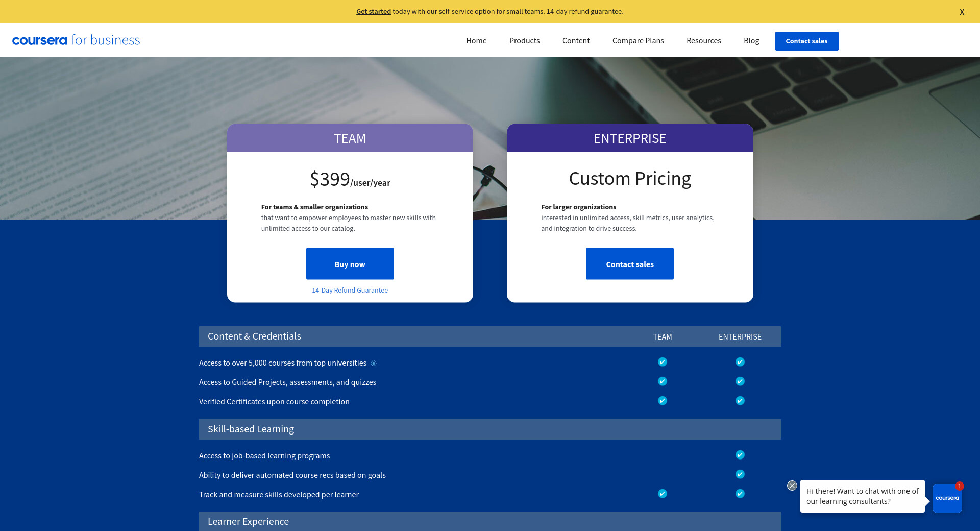
Task: Click Team checkmark for Verified Certificates row
Action: pyautogui.click(x=663, y=401)
